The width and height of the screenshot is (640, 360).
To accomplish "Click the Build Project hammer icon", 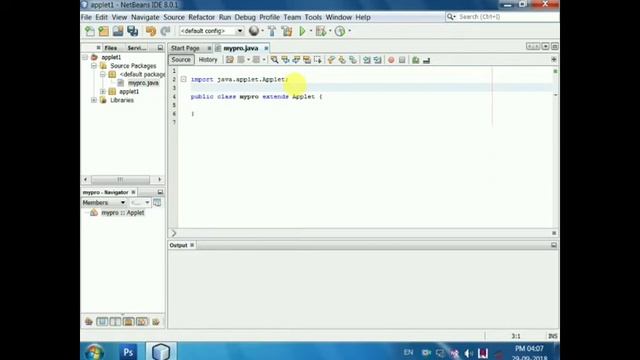I will pyautogui.click(x=272, y=31).
